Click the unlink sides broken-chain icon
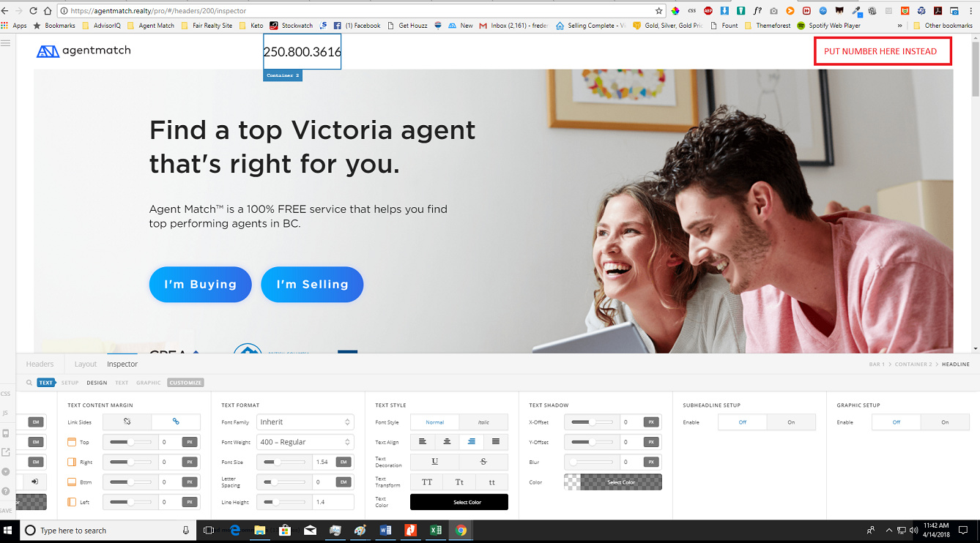The width and height of the screenshot is (980, 543). coord(127,422)
